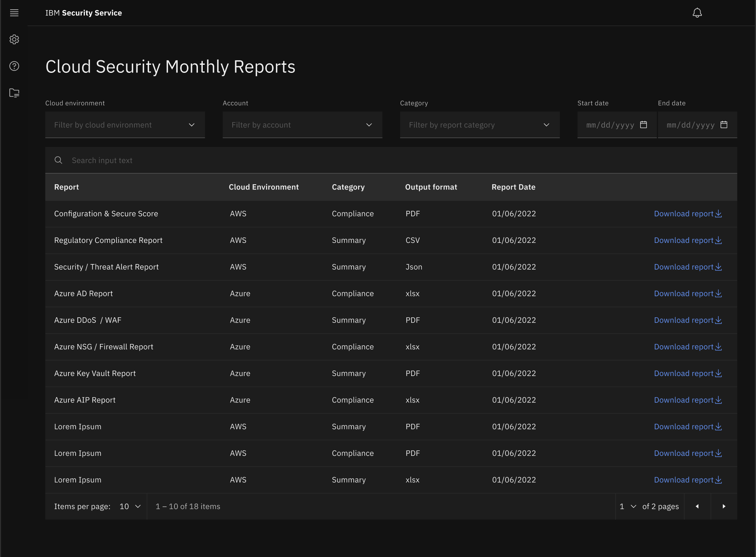Screen dimensions: 756x557
Task: Click IBM Security Service header title
Action: [83, 13]
